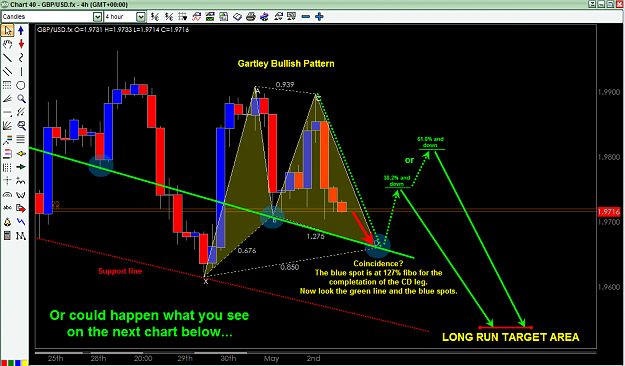The image size is (625, 366).
Task: Click the add indicator wave toolbar icon
Action: [197, 17]
